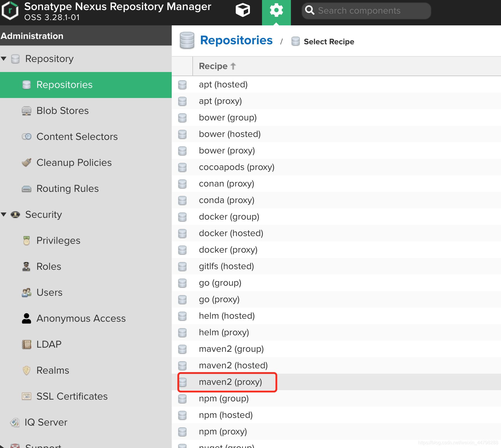Select the conda (proxy) recipe
501x448 pixels.
click(336, 200)
